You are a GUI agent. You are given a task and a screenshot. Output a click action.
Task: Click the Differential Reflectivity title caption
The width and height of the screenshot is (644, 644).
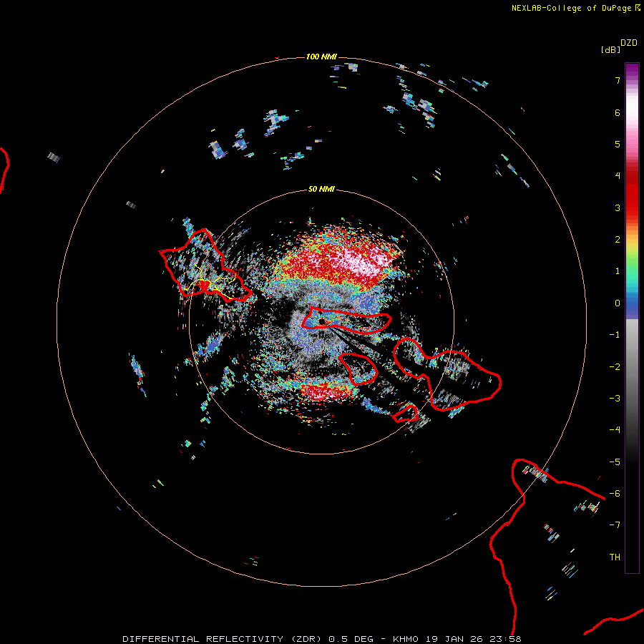(x=321, y=639)
